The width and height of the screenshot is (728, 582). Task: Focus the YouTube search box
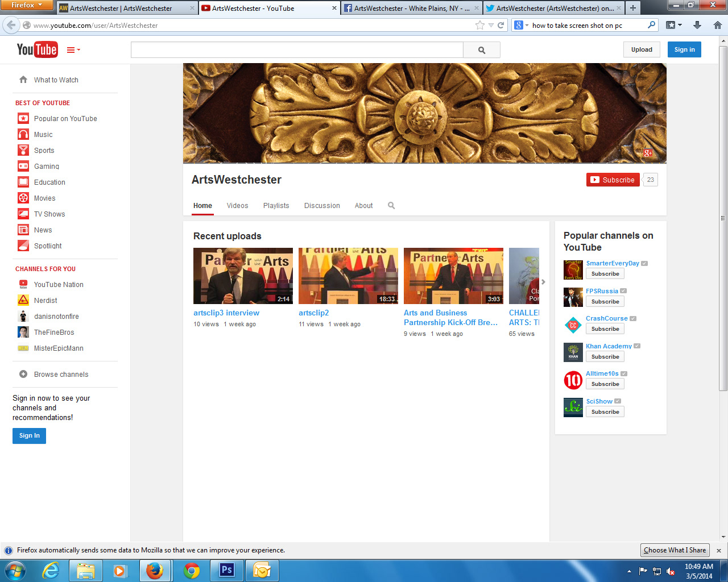pos(297,50)
